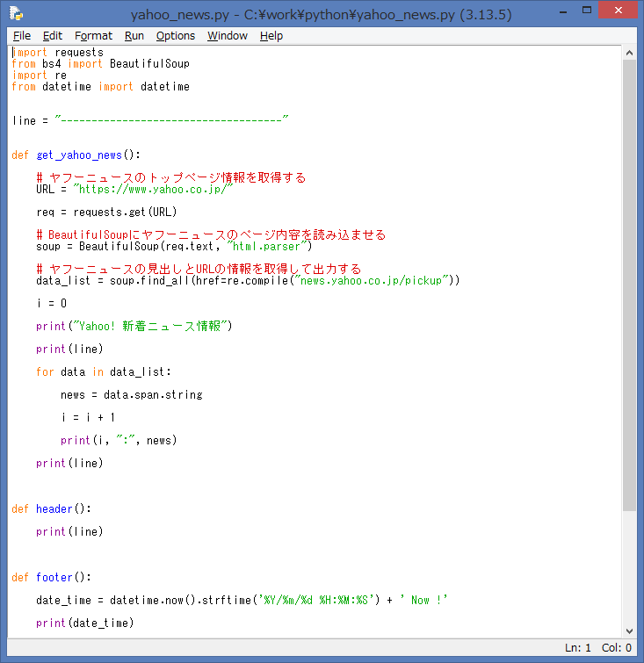Open the Help menu
This screenshot has width=644, height=663.
271,35
